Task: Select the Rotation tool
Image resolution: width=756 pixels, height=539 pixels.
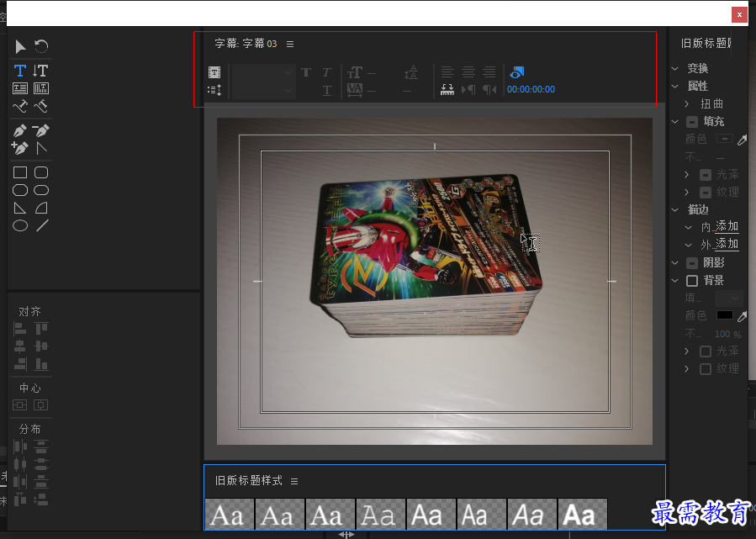Action: [x=41, y=46]
